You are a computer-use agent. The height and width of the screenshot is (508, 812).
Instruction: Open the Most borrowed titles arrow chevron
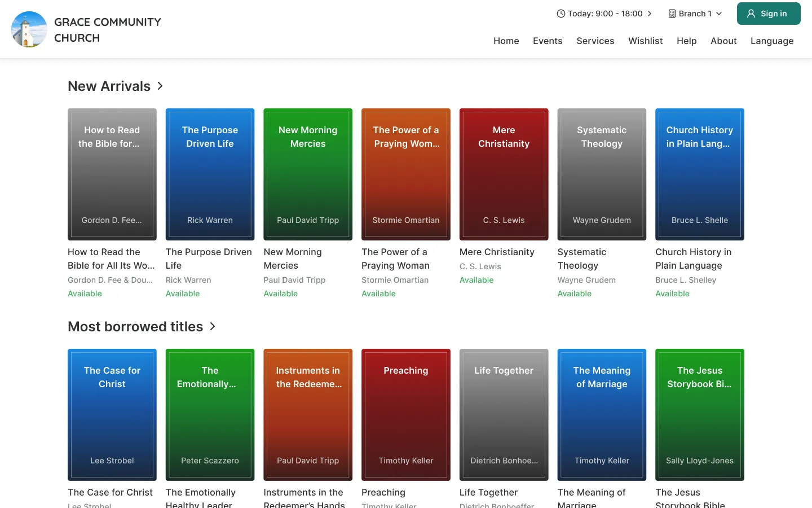[213, 326]
